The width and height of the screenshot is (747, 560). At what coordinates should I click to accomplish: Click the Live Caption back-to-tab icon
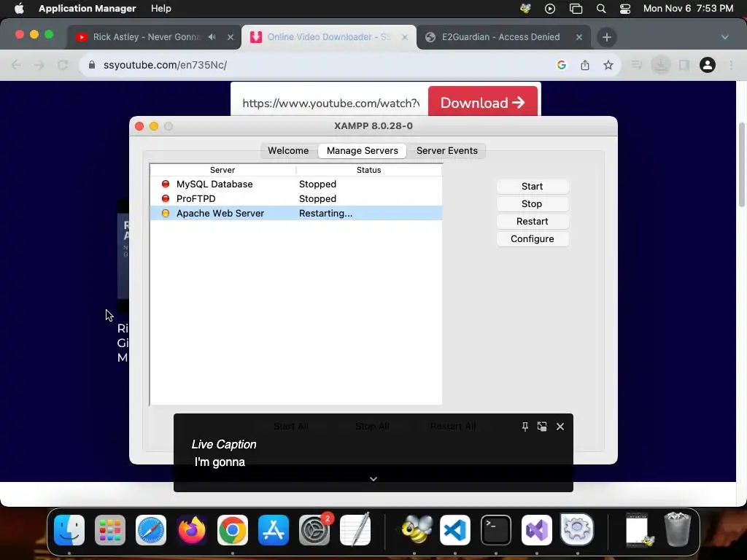542,427
